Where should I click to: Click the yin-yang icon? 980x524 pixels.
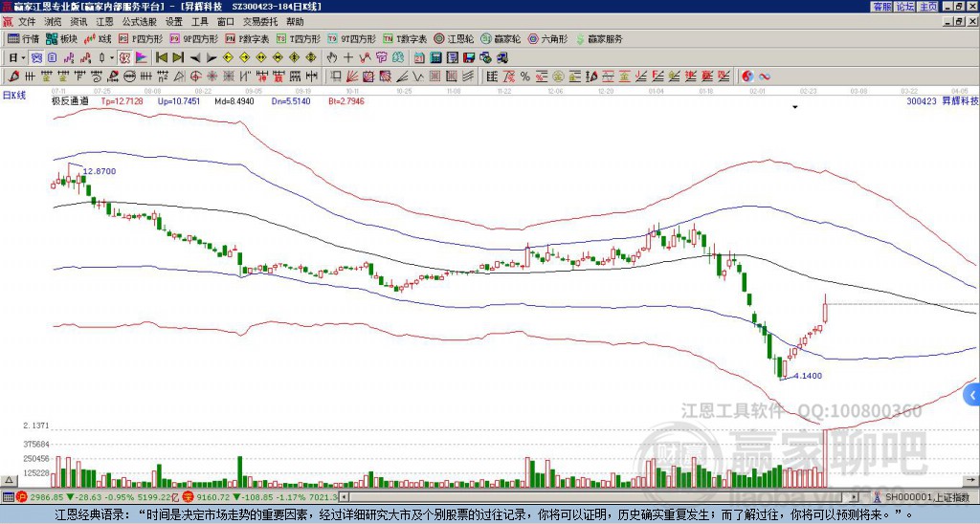[x=747, y=76]
